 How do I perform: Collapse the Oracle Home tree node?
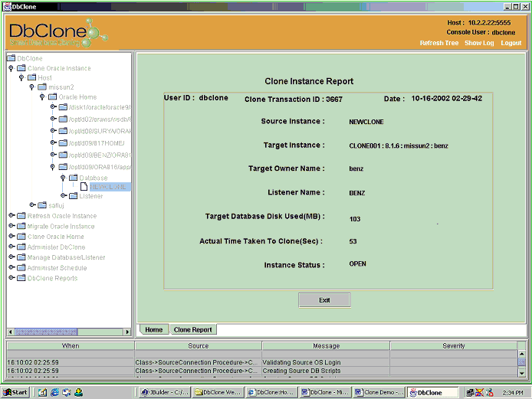42,97
